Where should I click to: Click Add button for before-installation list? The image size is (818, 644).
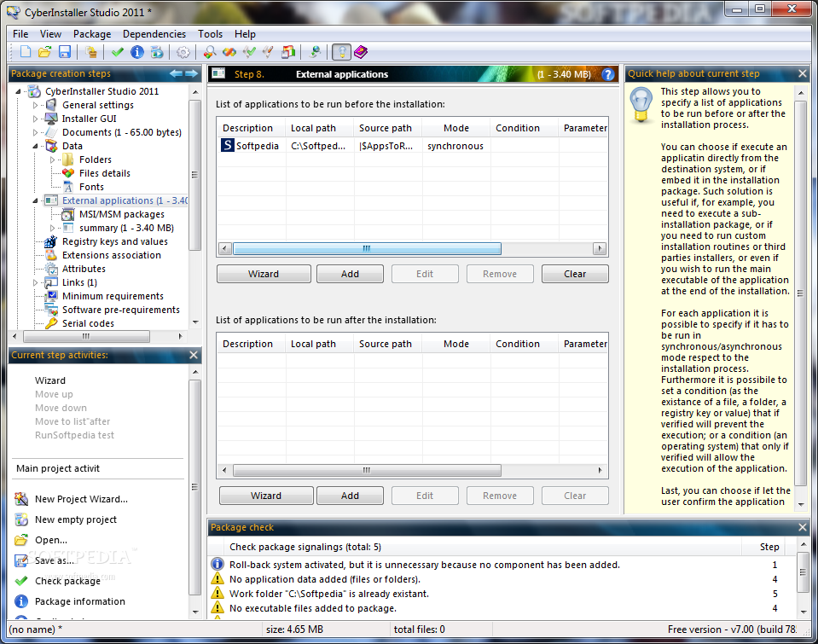point(350,274)
